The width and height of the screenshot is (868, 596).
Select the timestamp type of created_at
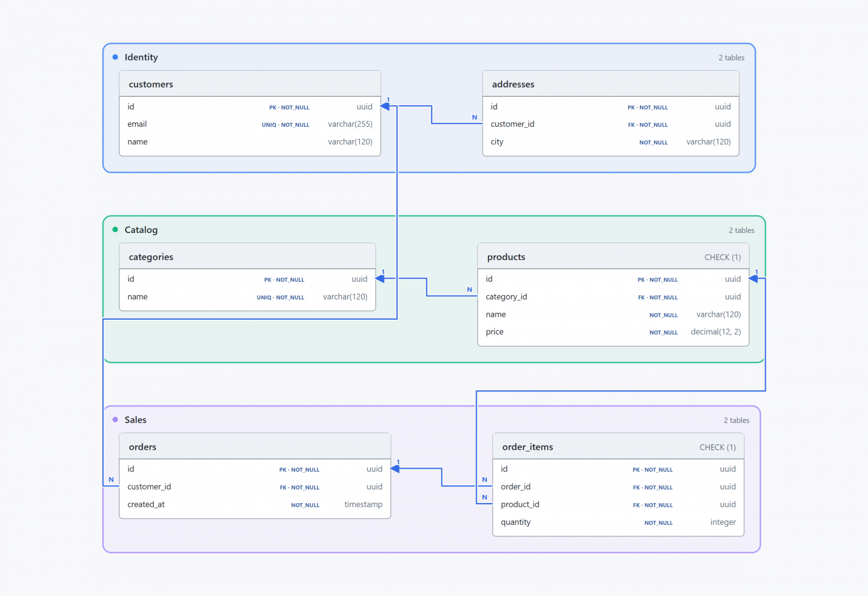[363, 504]
